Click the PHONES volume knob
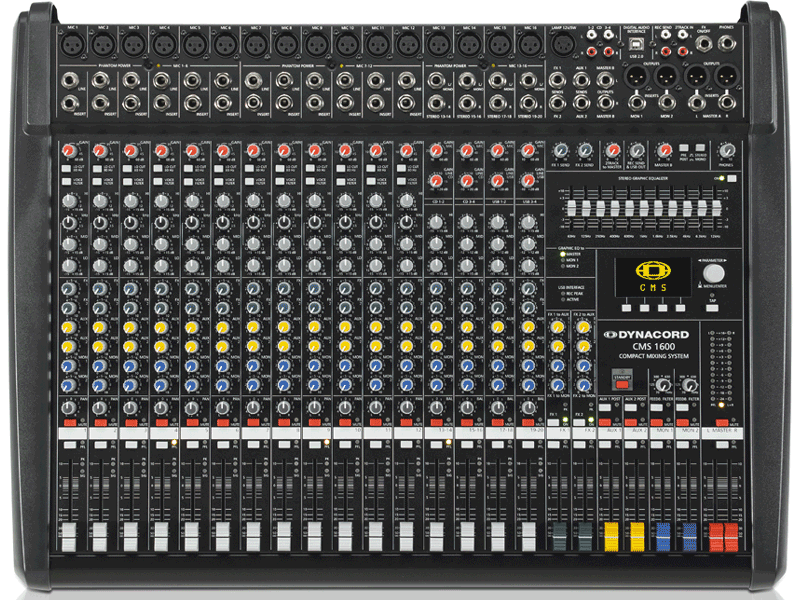 coord(725,151)
